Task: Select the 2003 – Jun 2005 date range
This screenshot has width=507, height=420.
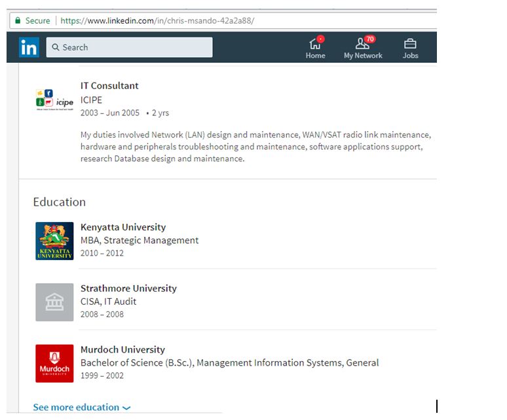Action: pos(110,113)
